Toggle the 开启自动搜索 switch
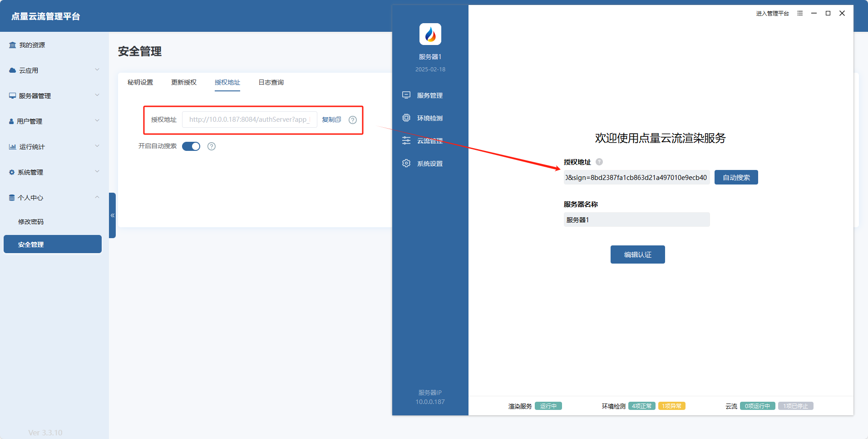868x439 pixels. pos(191,146)
